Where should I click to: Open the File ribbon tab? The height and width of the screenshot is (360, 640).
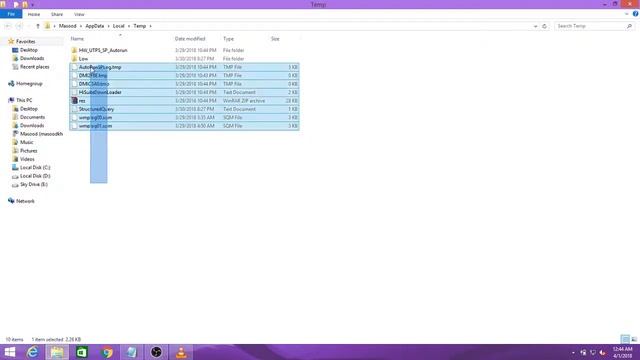pyautogui.click(x=11, y=14)
